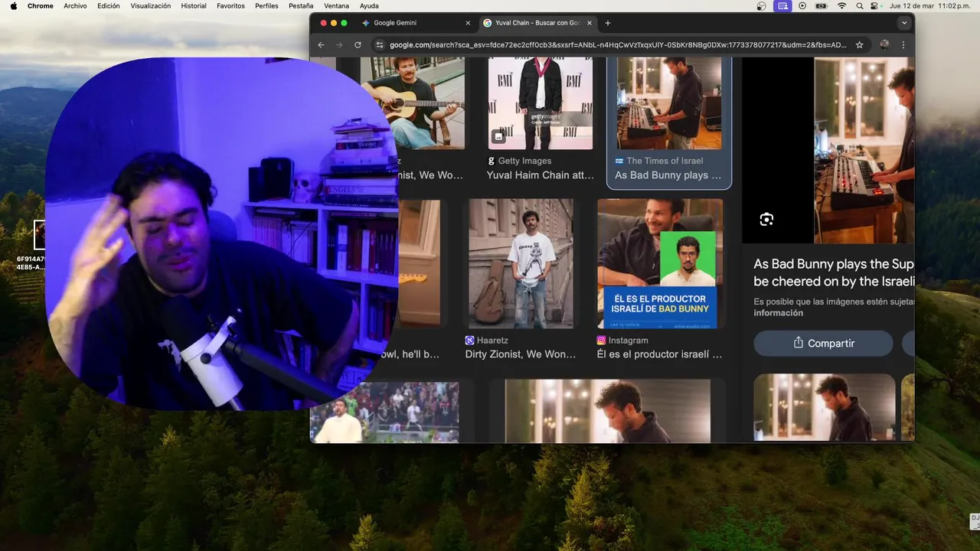Open the Chrome profile avatar

pyautogui.click(x=884, y=45)
